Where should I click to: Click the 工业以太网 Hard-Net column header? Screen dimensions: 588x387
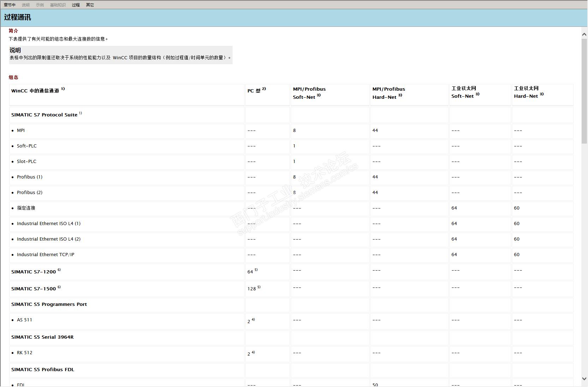(529, 92)
